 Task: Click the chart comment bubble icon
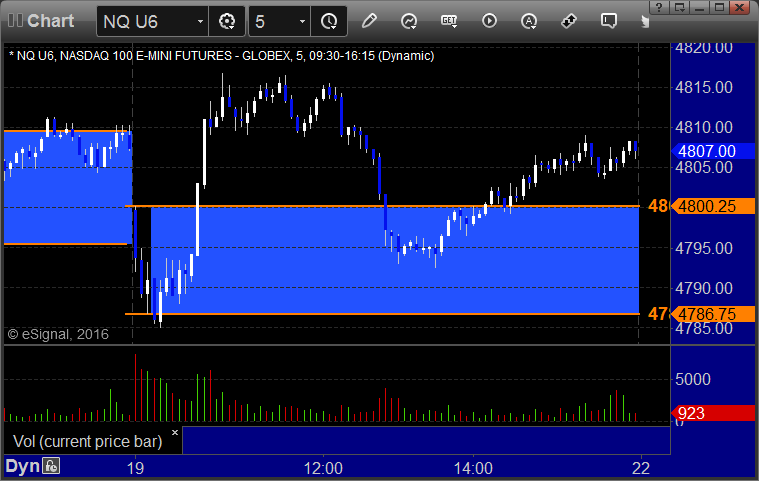point(608,21)
